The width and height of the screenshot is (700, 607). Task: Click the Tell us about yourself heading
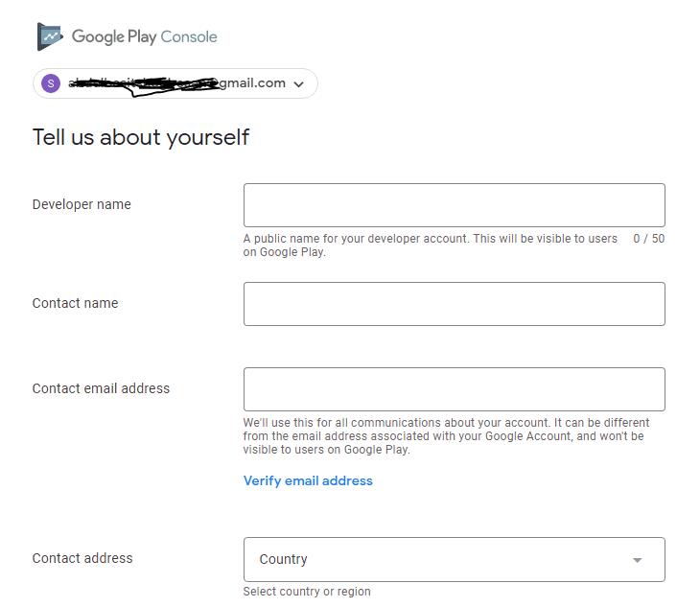[x=141, y=137]
